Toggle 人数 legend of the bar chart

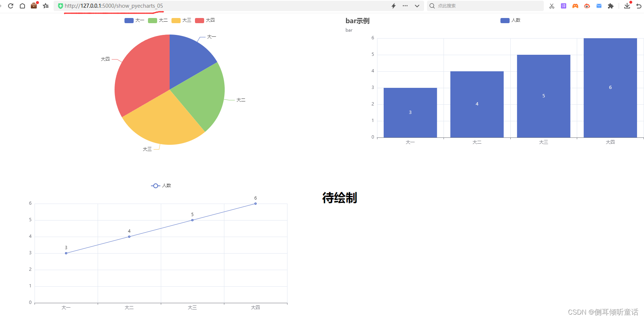click(510, 20)
